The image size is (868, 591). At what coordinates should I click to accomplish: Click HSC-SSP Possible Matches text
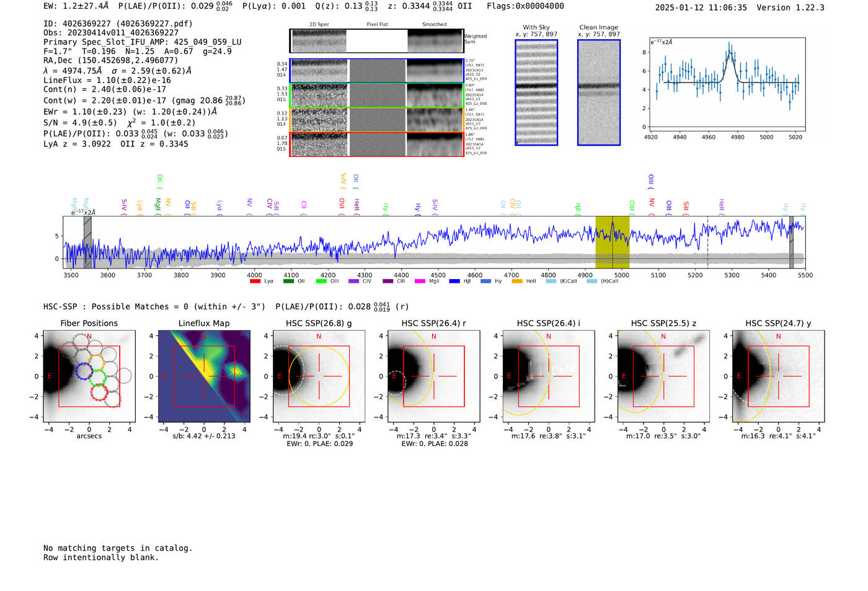click(154, 307)
